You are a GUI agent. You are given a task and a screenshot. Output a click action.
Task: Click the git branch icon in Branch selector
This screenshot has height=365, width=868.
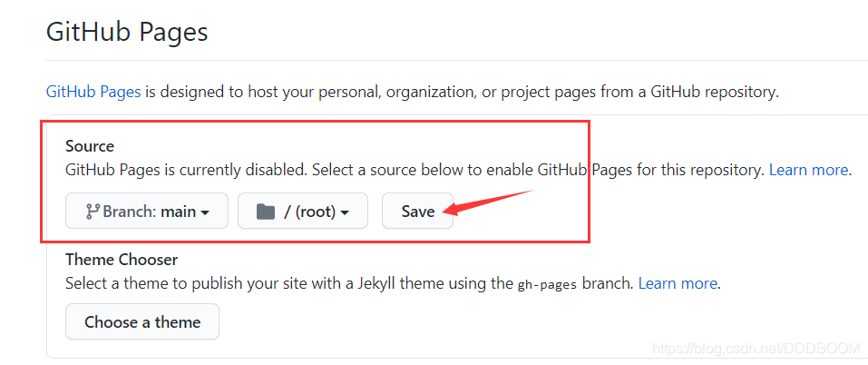(x=93, y=211)
